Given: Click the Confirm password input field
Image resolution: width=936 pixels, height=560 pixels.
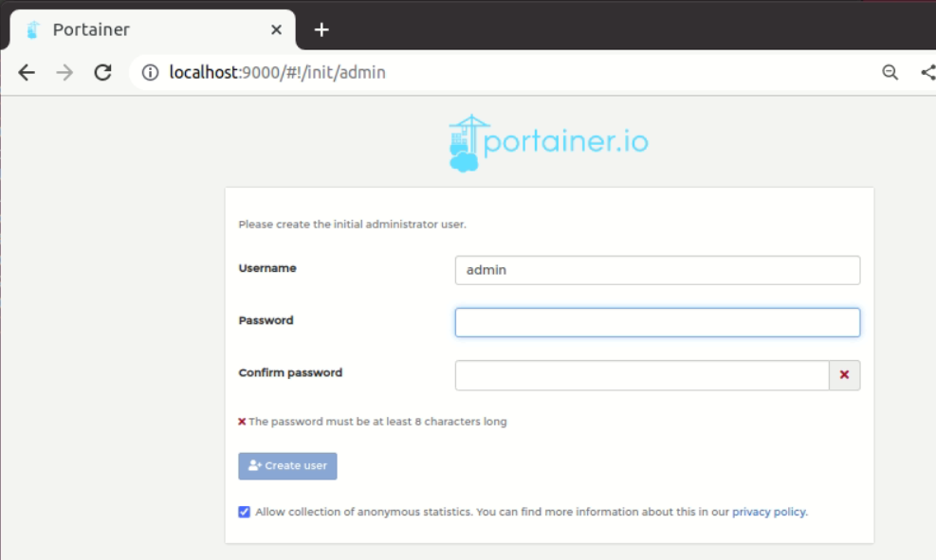Looking at the screenshot, I should tap(641, 375).
